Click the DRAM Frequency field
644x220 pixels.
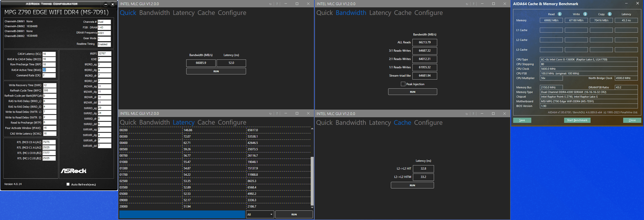pos(104,33)
